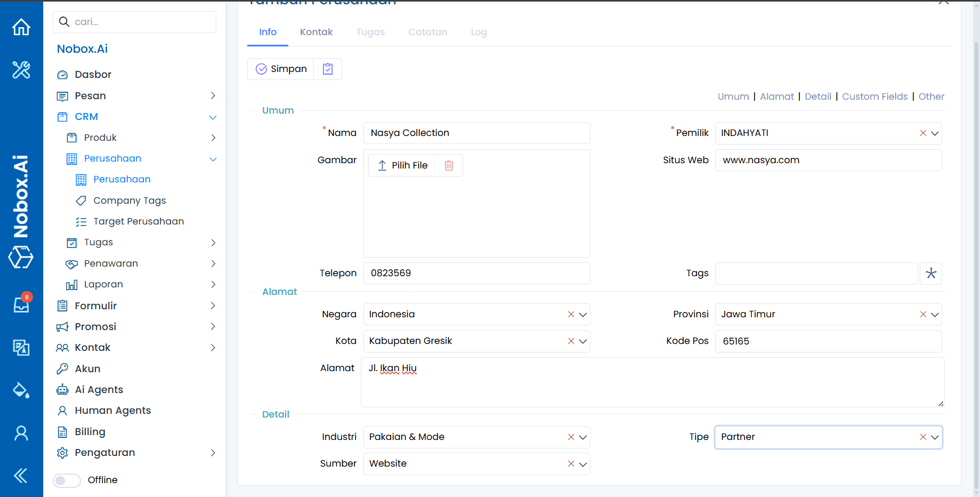Clear the Pemilik selection with X
980x497 pixels.
922,133
